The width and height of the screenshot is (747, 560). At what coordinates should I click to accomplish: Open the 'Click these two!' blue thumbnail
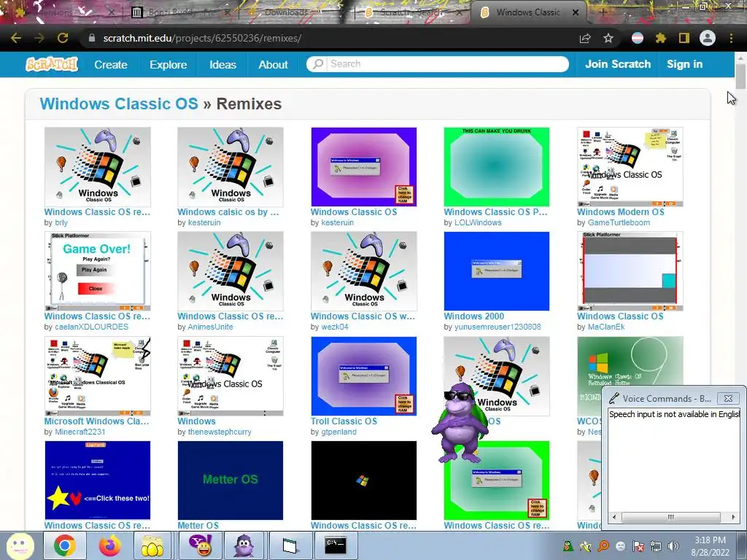(97, 480)
